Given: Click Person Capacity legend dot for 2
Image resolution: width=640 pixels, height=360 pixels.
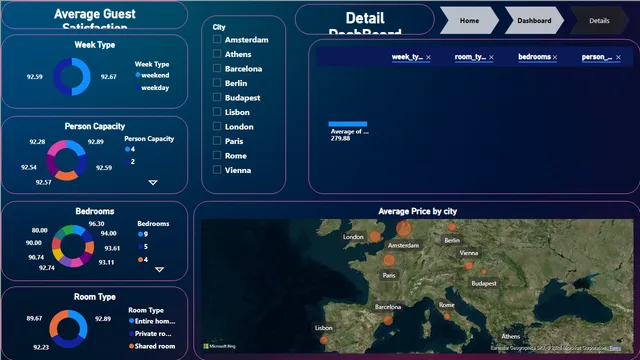Looking at the screenshot, I should tap(127, 162).
